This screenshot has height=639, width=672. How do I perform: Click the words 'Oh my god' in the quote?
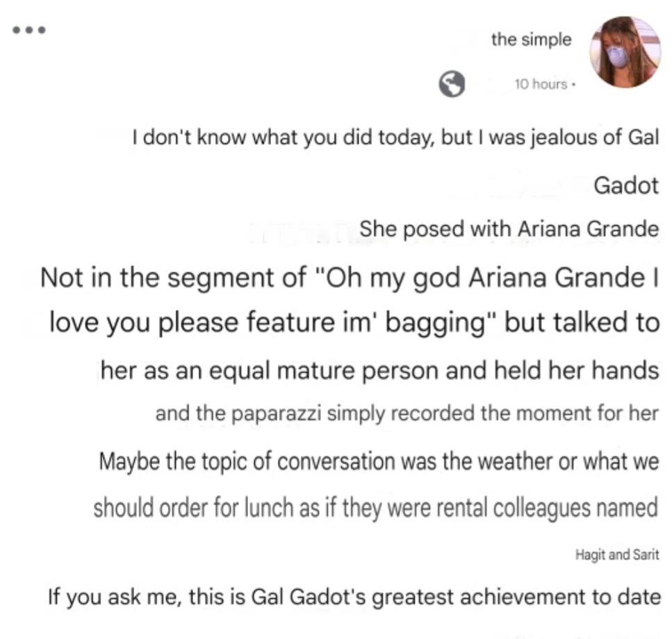pyautogui.click(x=395, y=279)
